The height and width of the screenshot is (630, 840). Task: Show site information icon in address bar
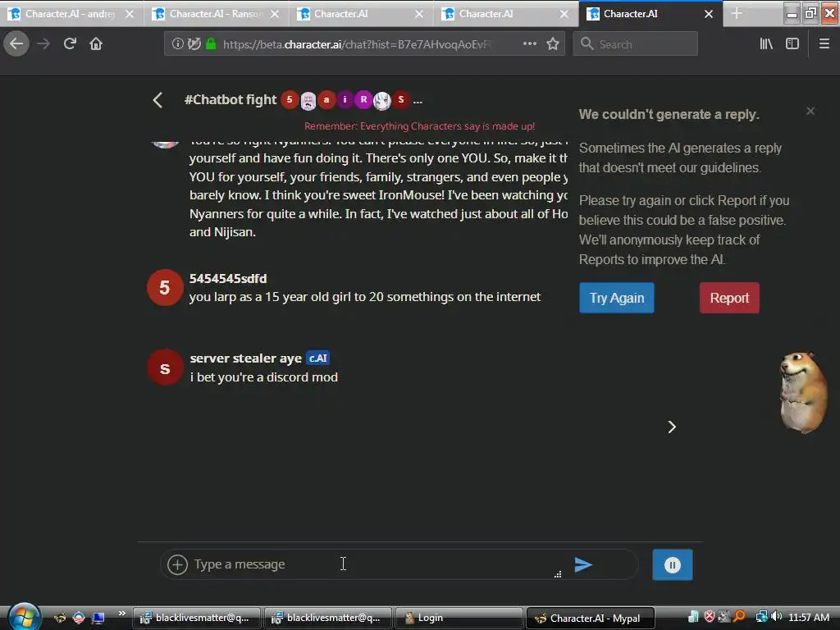click(177, 44)
